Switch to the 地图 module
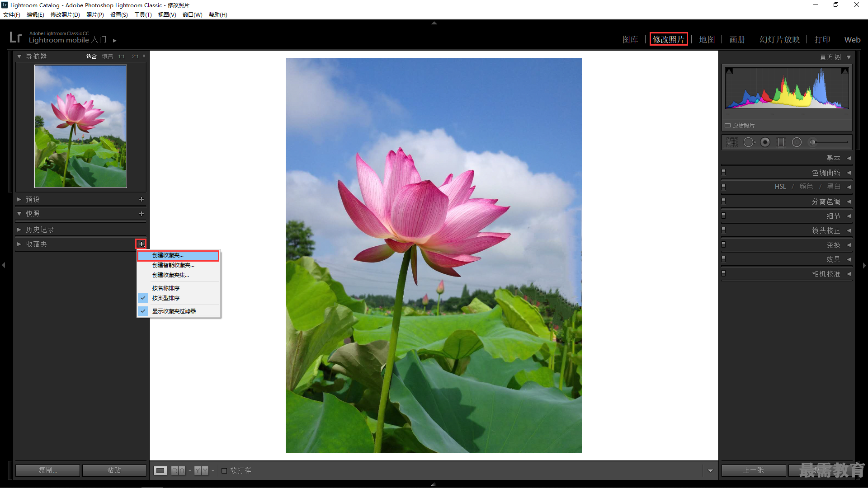Viewport: 868px width, 488px height. point(707,40)
